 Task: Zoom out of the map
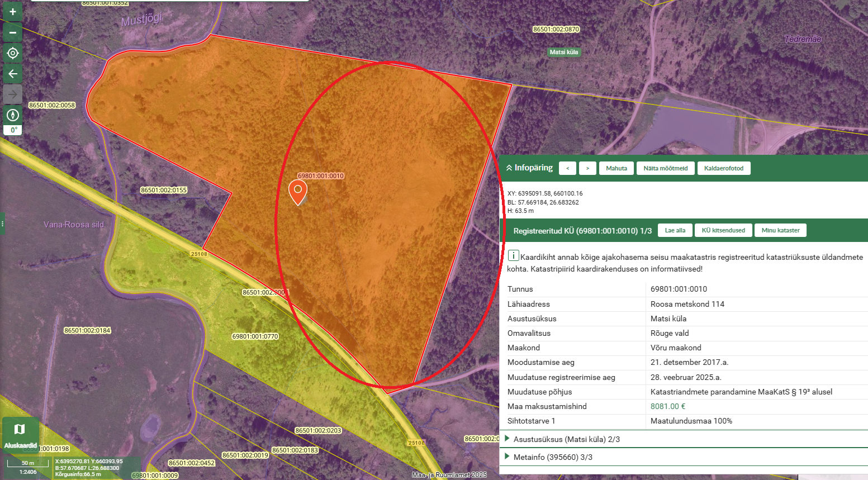[12, 32]
